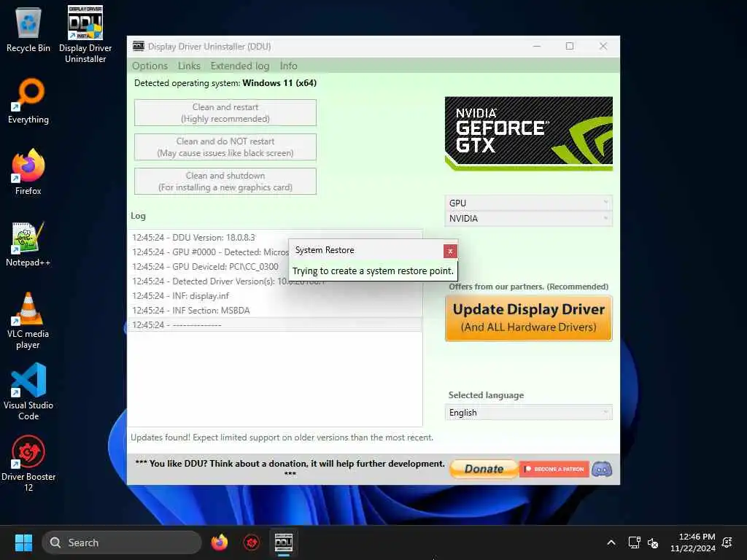Viewport: 747px width, 560px height.
Task: Open the notification bell in tray
Action: point(727,542)
